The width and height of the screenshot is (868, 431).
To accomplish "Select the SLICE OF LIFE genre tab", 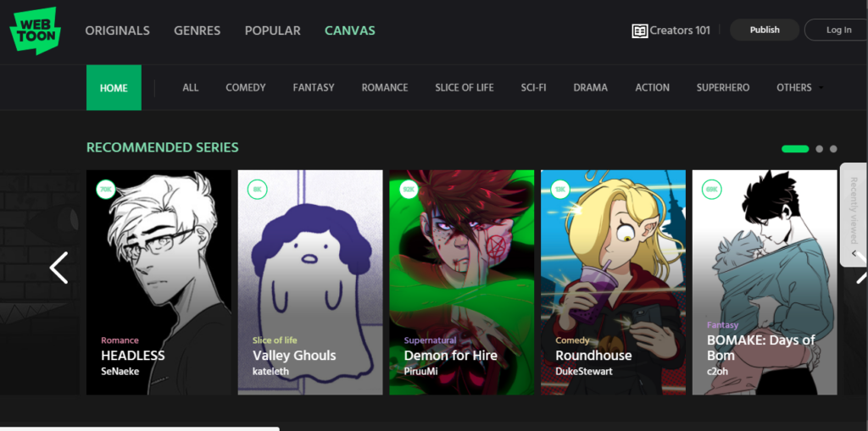I will coord(464,87).
